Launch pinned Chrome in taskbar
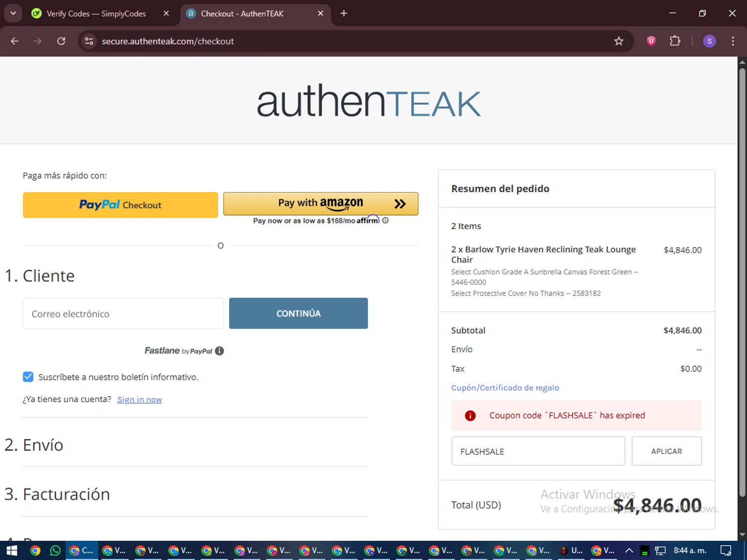The height and width of the screenshot is (560, 747). coord(35,551)
